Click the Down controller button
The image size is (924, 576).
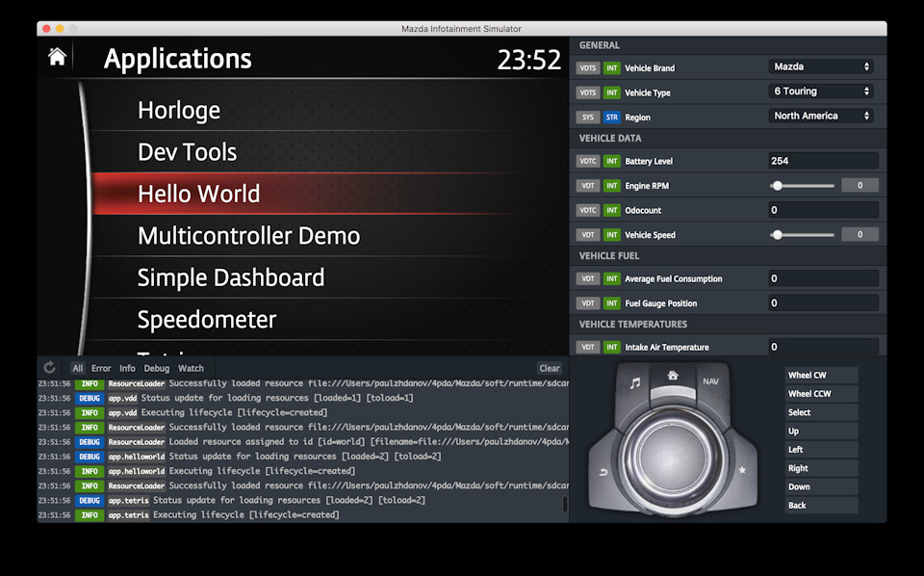click(821, 486)
